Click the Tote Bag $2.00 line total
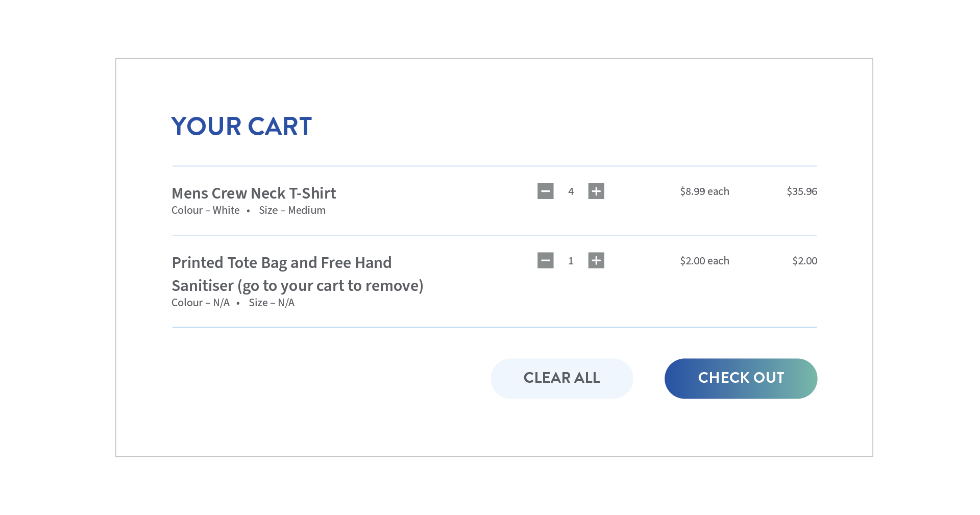This screenshot has height=515, width=980. point(805,261)
